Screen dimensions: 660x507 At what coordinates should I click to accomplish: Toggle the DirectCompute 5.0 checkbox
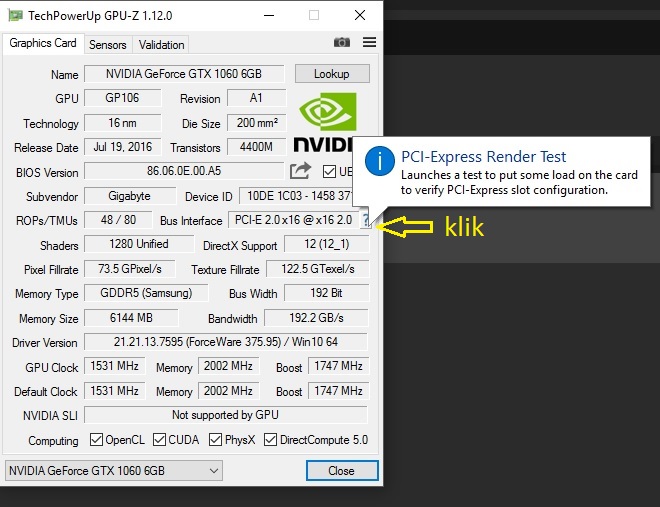click(x=270, y=440)
